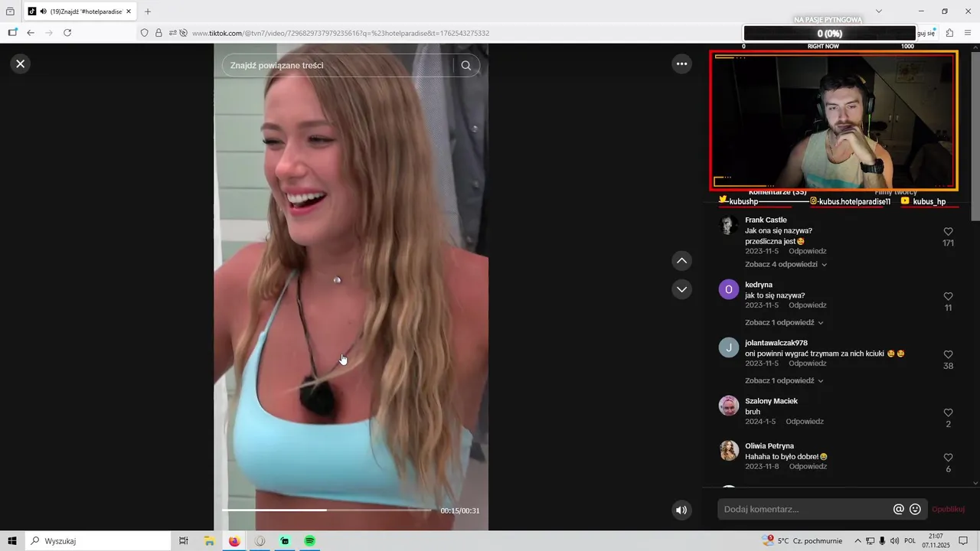Reply to Oliwia Petryna's comment via Odpowiedz

pos(808,466)
